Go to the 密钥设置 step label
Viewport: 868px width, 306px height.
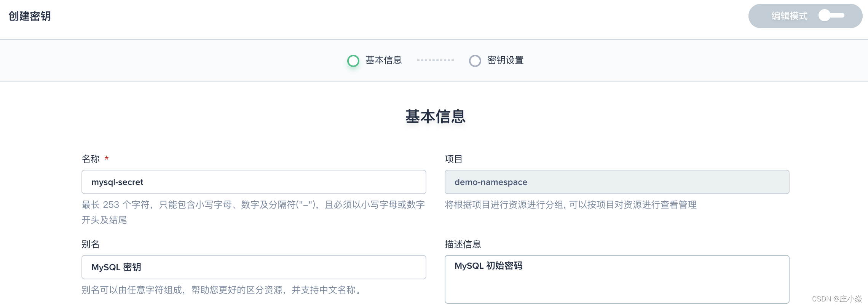(x=506, y=60)
